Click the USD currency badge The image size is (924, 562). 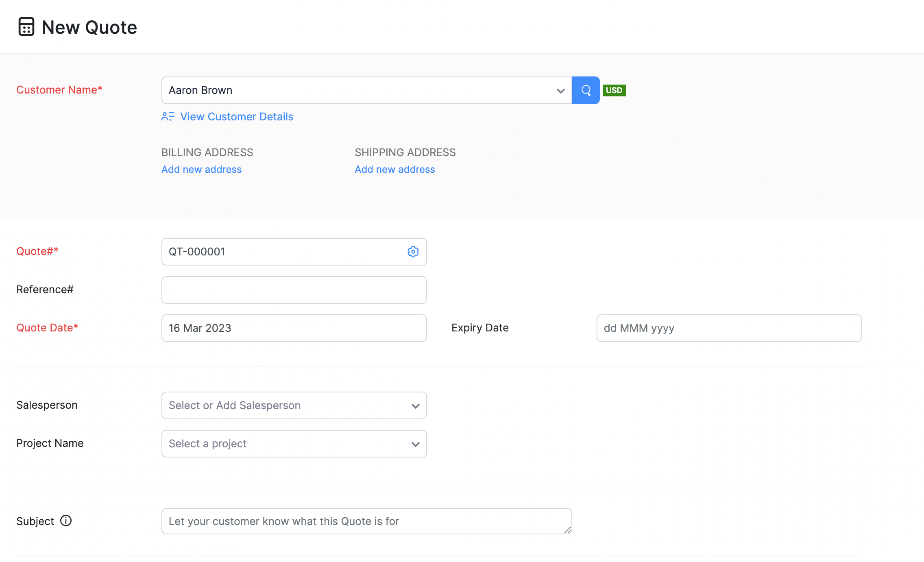[614, 90]
